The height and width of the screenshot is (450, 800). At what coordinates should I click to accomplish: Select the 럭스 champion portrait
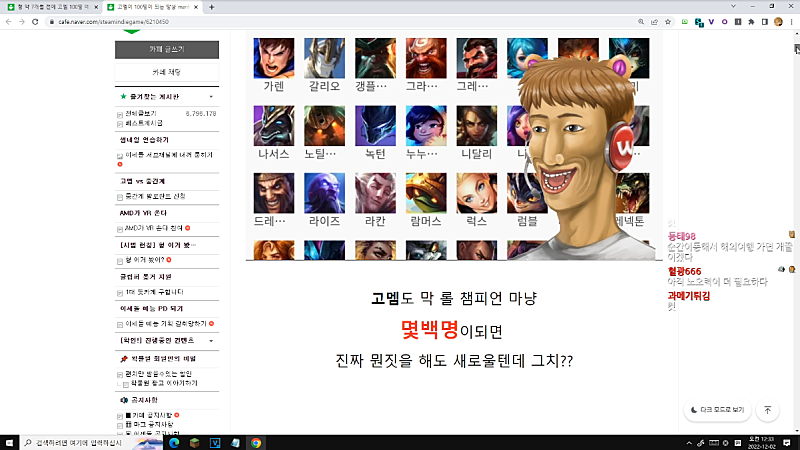point(477,193)
